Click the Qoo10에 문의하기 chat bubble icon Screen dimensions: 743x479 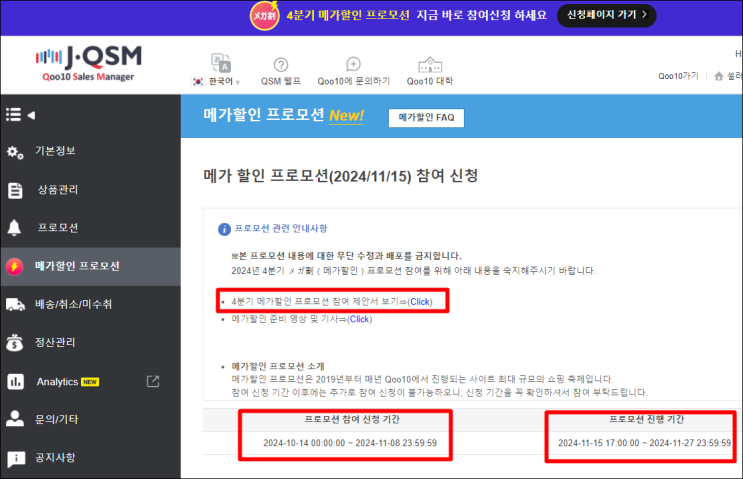pyautogui.click(x=353, y=64)
